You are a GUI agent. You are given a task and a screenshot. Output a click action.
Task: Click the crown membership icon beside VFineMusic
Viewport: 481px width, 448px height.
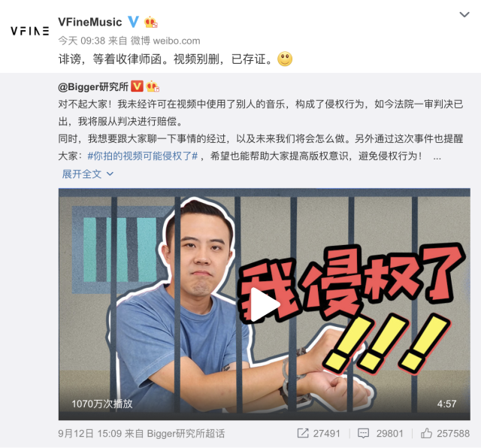point(150,22)
